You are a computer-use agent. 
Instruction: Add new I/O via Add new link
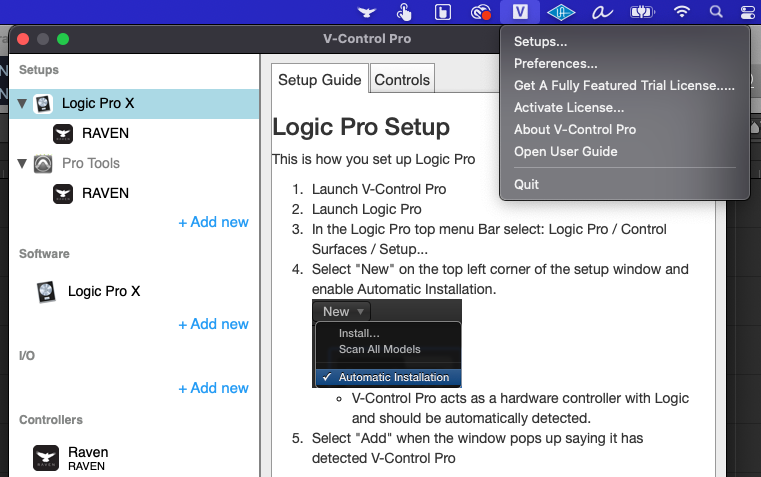214,388
